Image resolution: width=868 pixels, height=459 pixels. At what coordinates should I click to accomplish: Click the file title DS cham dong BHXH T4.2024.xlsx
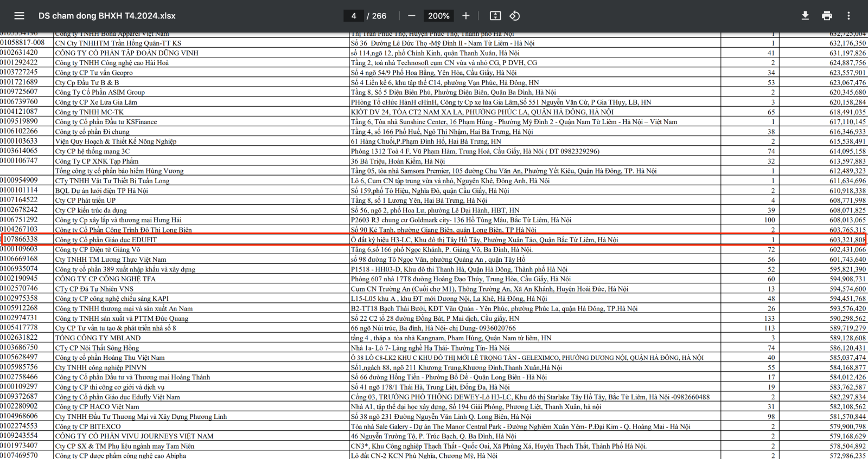coord(107,16)
